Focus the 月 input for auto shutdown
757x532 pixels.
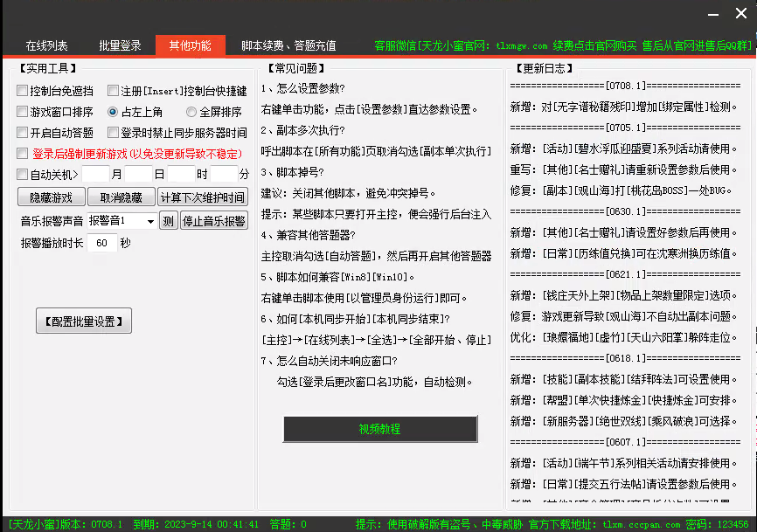(95, 174)
